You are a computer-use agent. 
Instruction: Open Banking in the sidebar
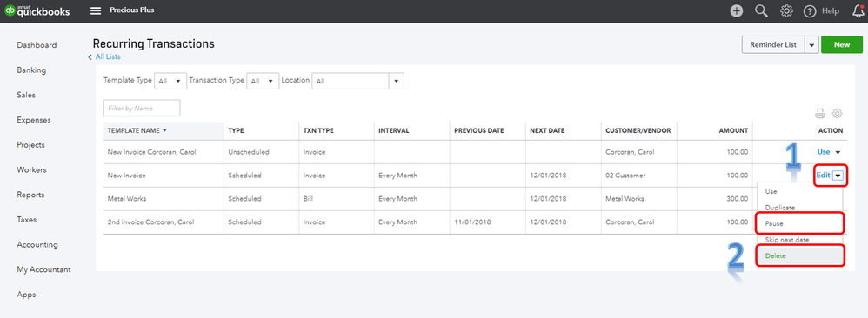pos(31,70)
